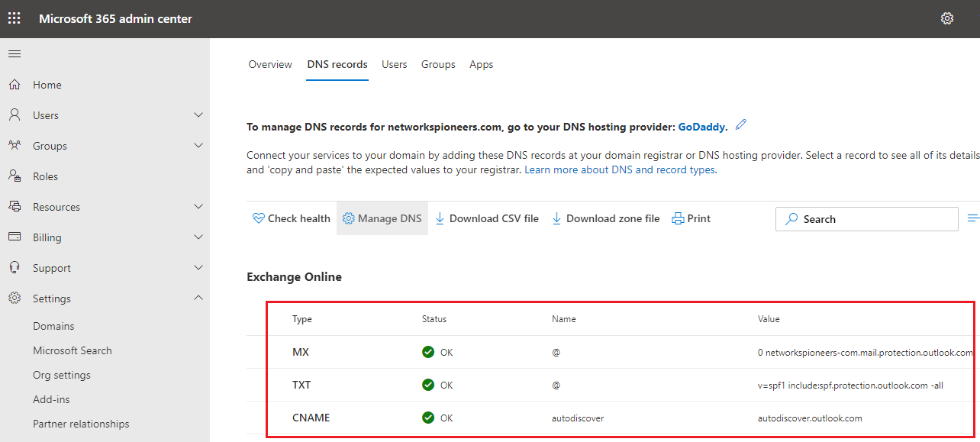Click the Support headset icon
The width and height of the screenshot is (980, 442).
click(15, 268)
